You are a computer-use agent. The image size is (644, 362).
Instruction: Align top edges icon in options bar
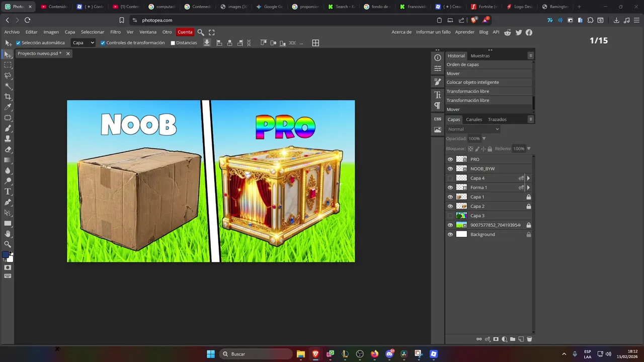click(263, 43)
